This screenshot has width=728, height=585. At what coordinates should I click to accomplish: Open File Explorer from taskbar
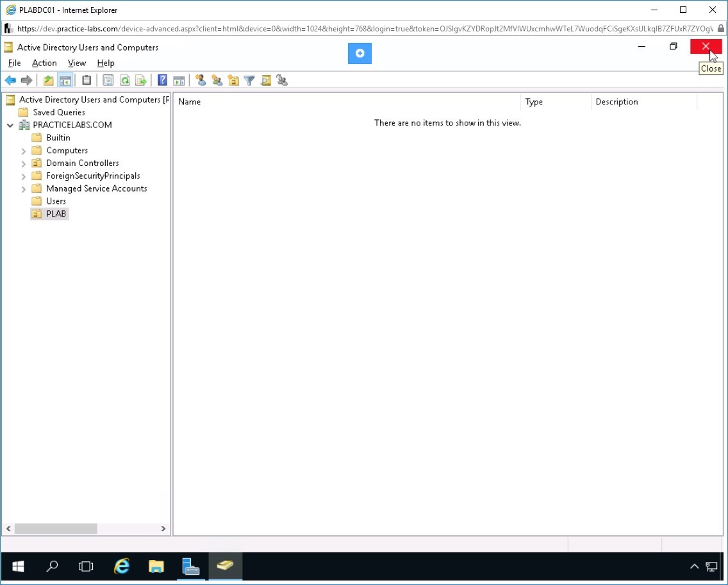pos(156,566)
